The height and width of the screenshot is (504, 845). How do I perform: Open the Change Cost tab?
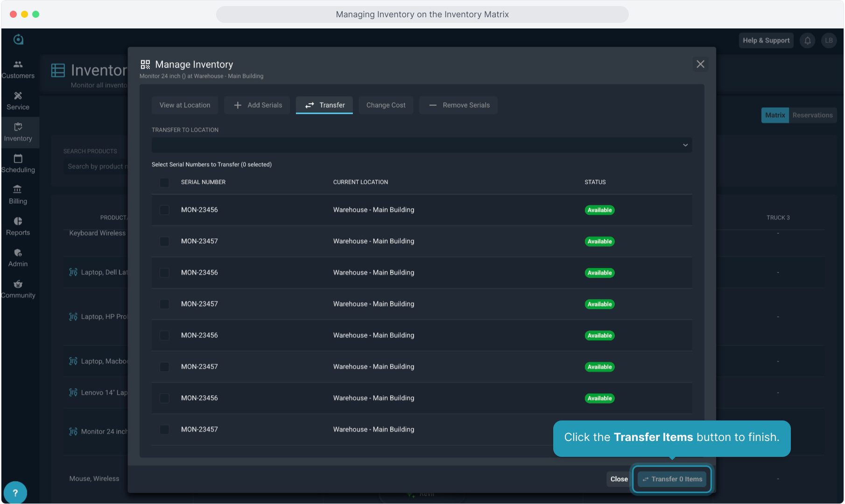[x=386, y=105]
